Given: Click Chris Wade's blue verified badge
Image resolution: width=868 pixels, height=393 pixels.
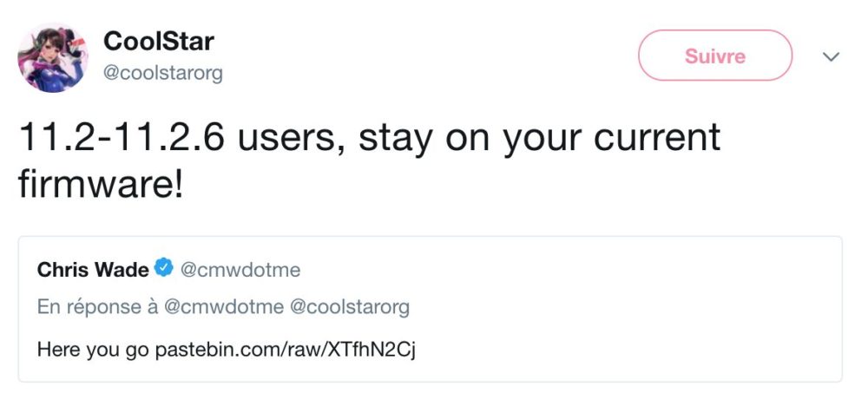Looking at the screenshot, I should (x=163, y=270).
